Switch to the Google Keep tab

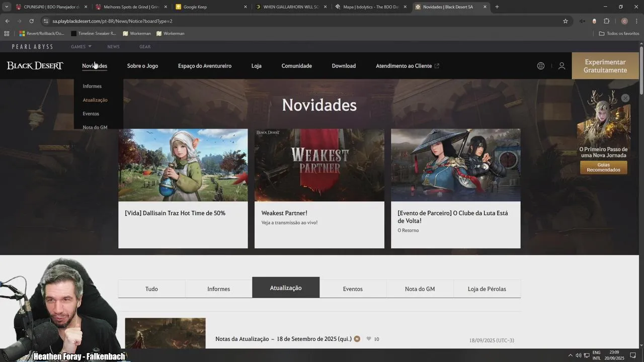pos(211,7)
